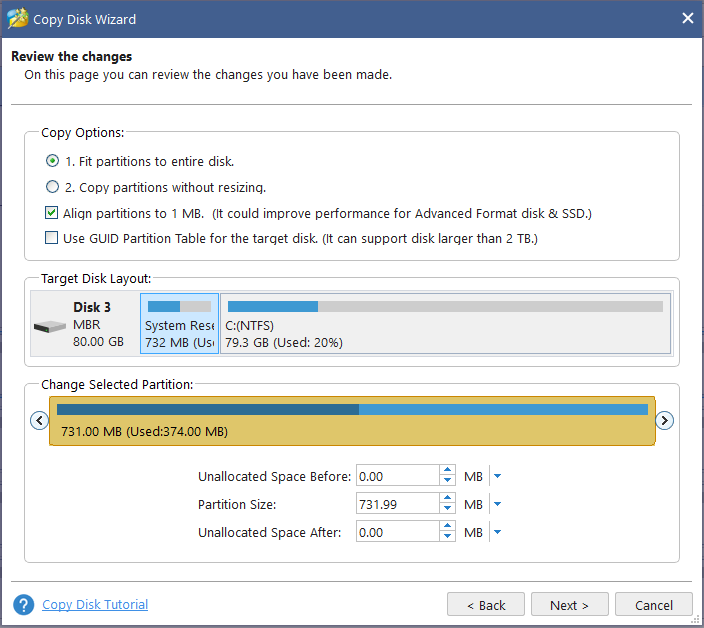This screenshot has height=628, width=704.
Task: Cancel the Copy Disk Wizard
Action: point(654,605)
